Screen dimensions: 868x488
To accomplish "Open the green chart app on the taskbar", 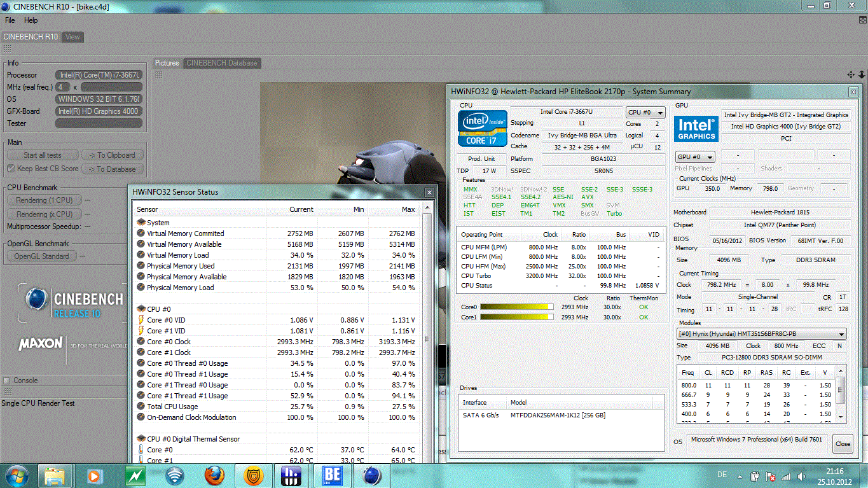I will click(x=135, y=475).
